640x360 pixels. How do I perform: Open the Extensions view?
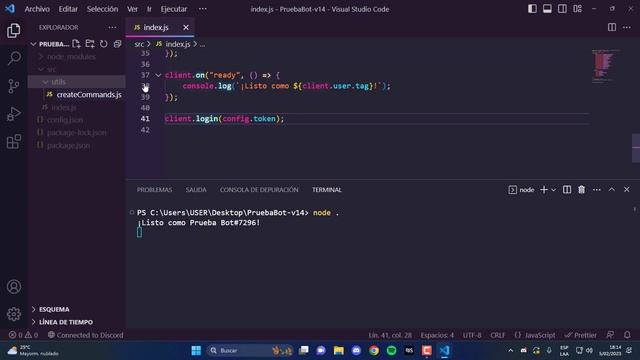click(x=13, y=142)
